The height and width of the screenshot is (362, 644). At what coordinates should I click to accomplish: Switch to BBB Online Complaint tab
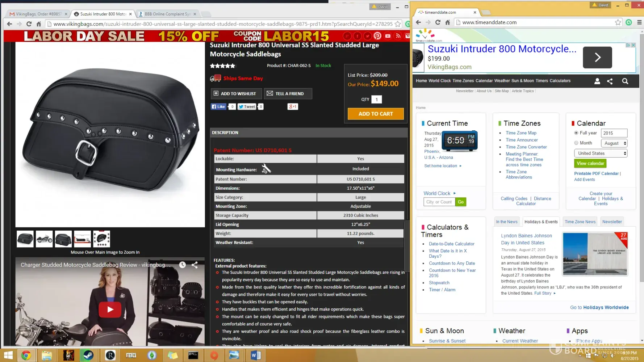pyautogui.click(x=167, y=14)
